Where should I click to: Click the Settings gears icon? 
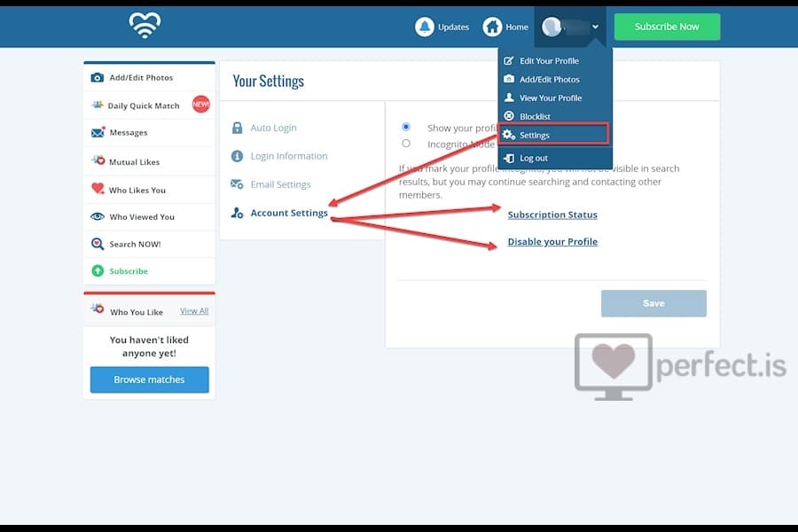click(x=509, y=135)
